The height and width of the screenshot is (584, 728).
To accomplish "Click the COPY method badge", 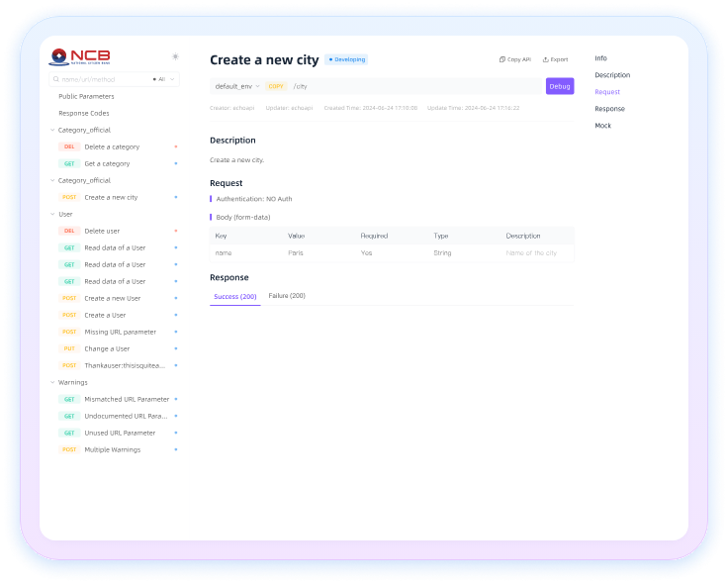I will tap(276, 86).
